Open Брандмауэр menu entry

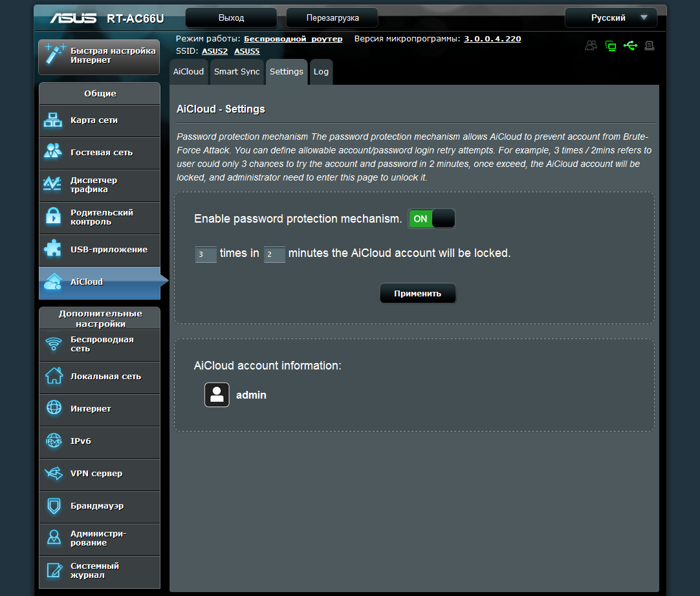(100, 507)
